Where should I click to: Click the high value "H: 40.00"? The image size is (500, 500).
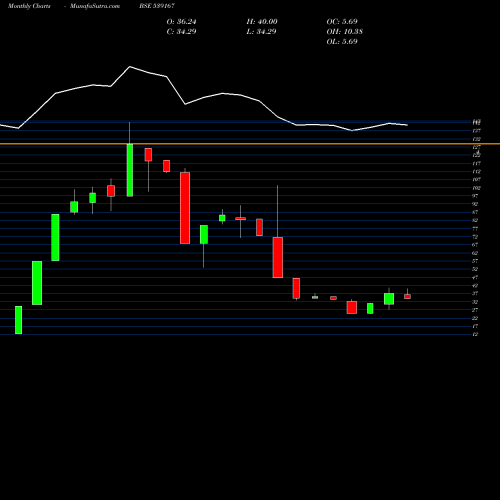pyautogui.click(x=262, y=22)
